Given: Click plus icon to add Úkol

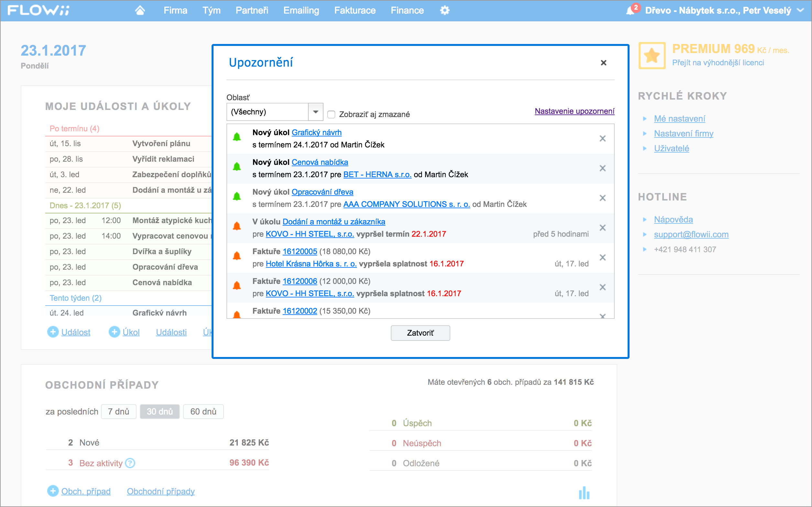Looking at the screenshot, I should [x=114, y=332].
